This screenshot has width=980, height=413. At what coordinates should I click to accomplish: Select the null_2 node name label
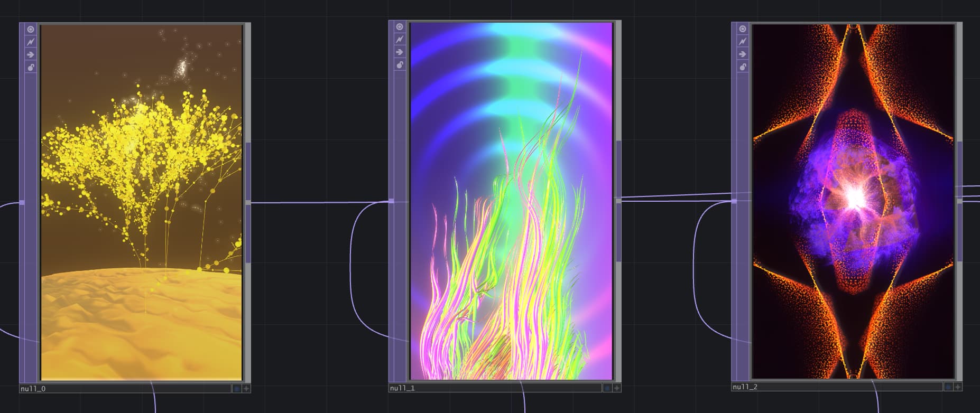point(745,387)
